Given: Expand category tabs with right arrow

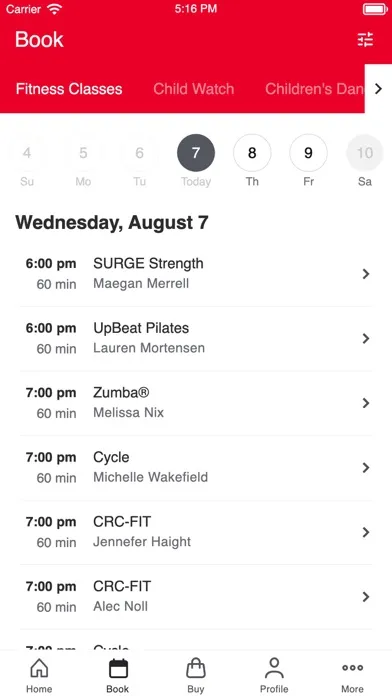Looking at the screenshot, I should pos(378,89).
